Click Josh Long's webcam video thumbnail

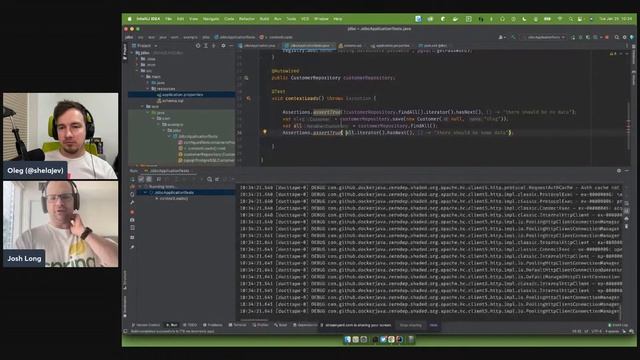click(60, 224)
